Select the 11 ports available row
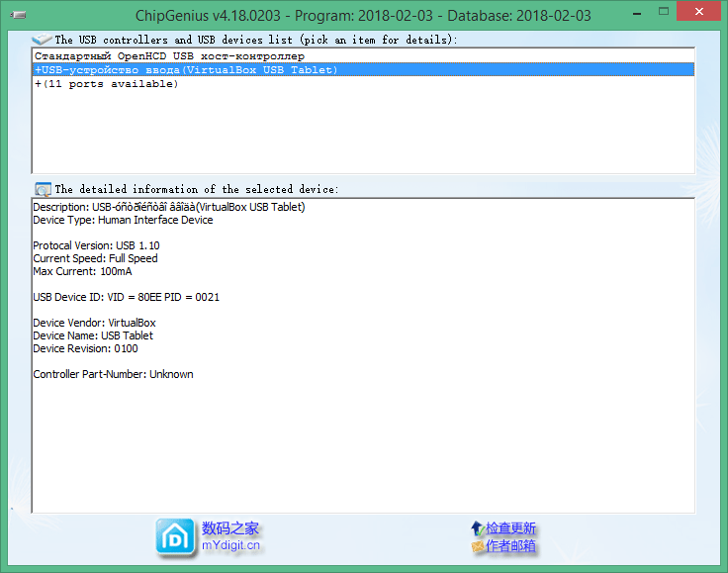728x573 pixels. point(364,84)
